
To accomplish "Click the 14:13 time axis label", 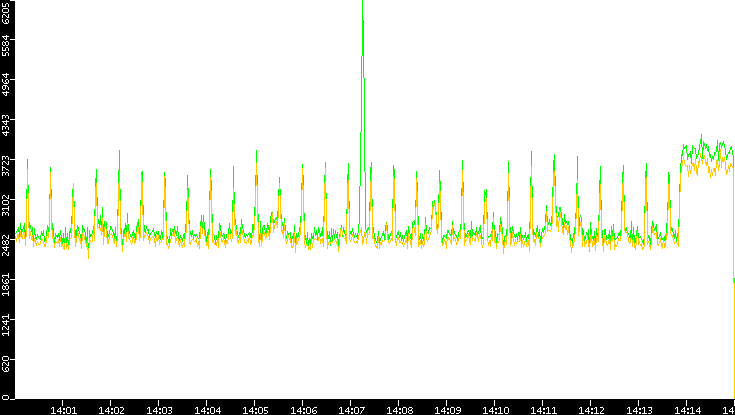I will point(639,410).
